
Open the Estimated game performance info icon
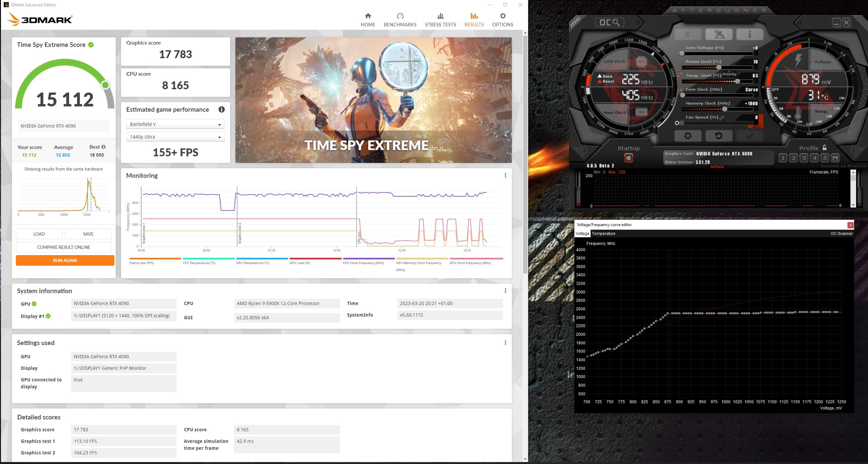221,109
